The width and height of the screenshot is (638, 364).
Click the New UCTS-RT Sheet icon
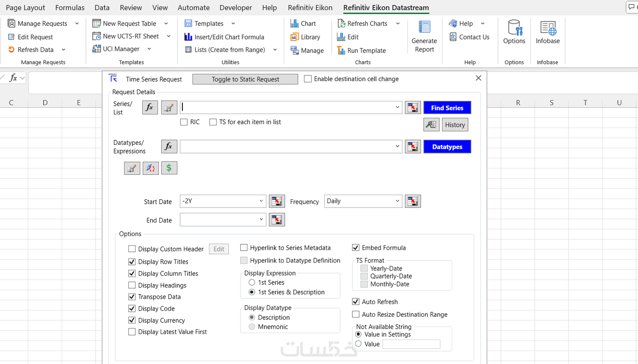(x=96, y=36)
